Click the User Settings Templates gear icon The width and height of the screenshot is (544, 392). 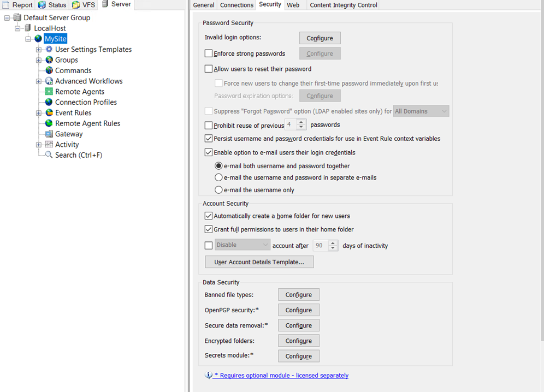coord(49,49)
